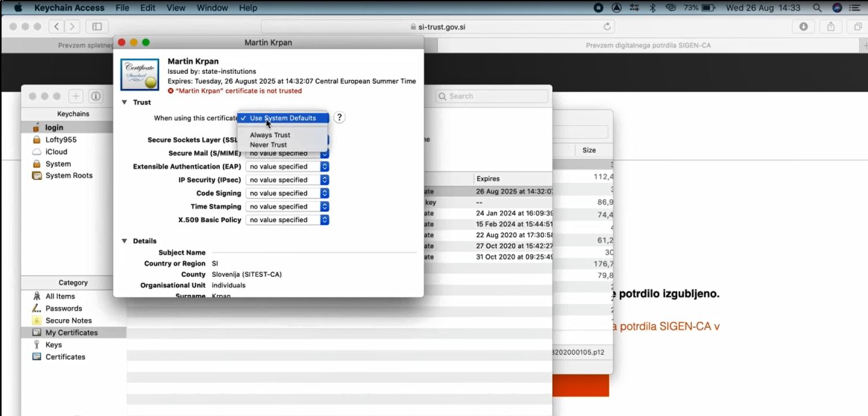Click the battery 73% indicator

coord(699,8)
